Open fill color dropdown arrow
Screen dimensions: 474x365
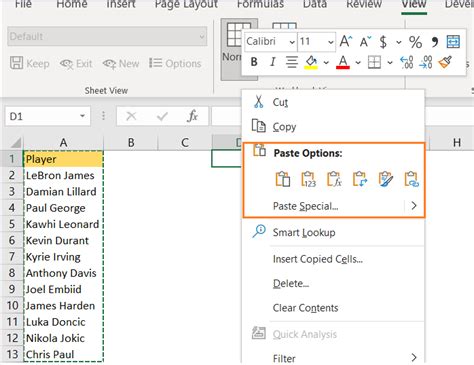[x=326, y=62]
